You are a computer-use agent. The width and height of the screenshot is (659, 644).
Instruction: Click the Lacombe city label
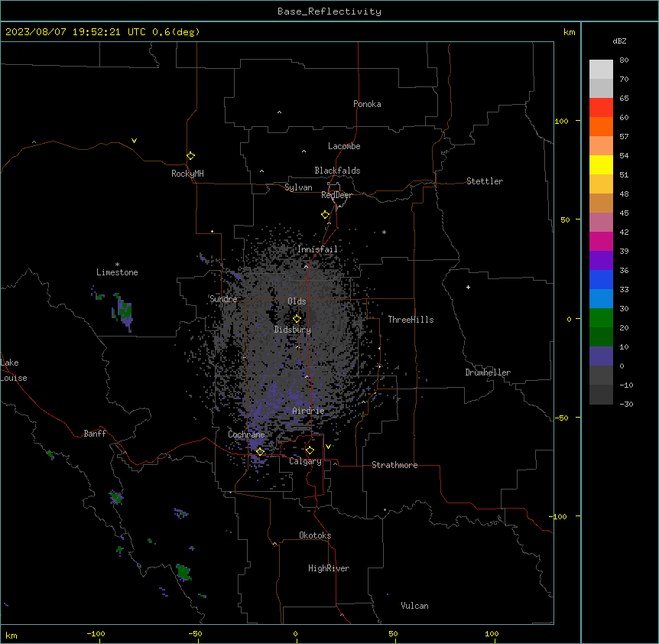(x=344, y=146)
